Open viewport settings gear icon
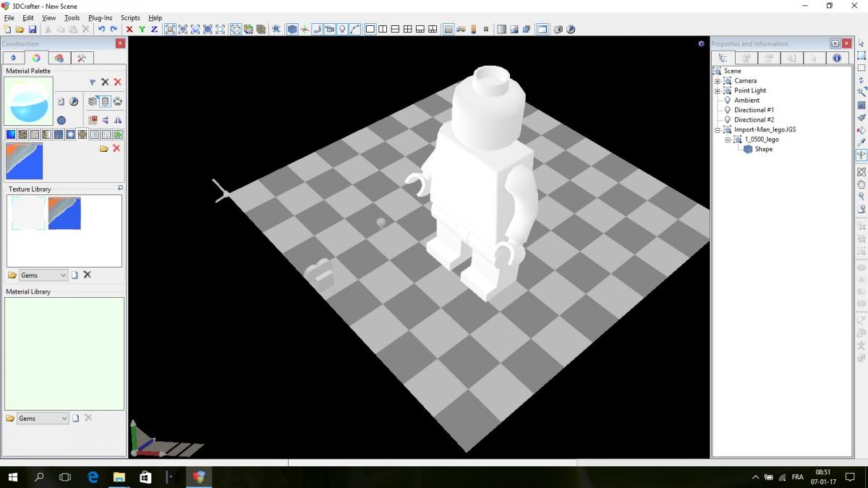This screenshot has height=488, width=868. [x=701, y=43]
